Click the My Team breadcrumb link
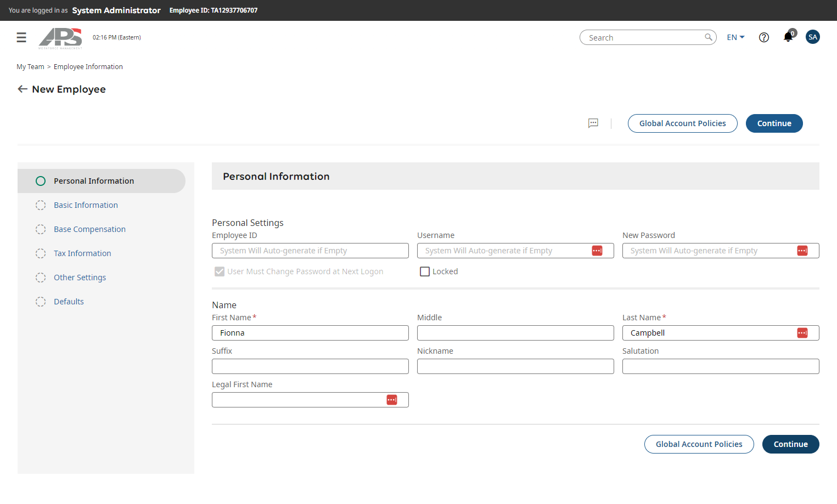 pyautogui.click(x=30, y=67)
